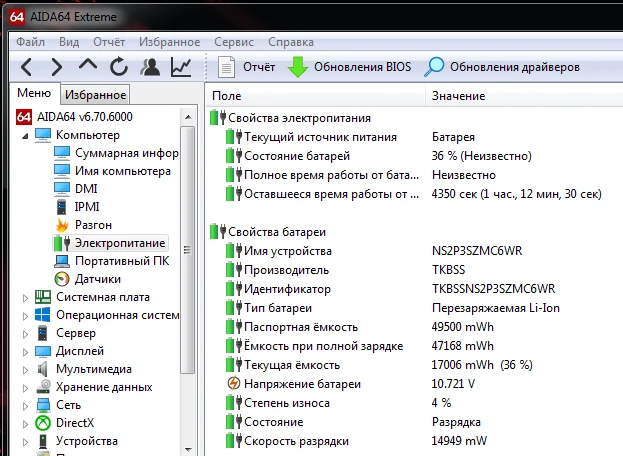Screen dimensions: 623x456
Task: Click the Поле column header
Action: pyautogui.click(x=316, y=96)
